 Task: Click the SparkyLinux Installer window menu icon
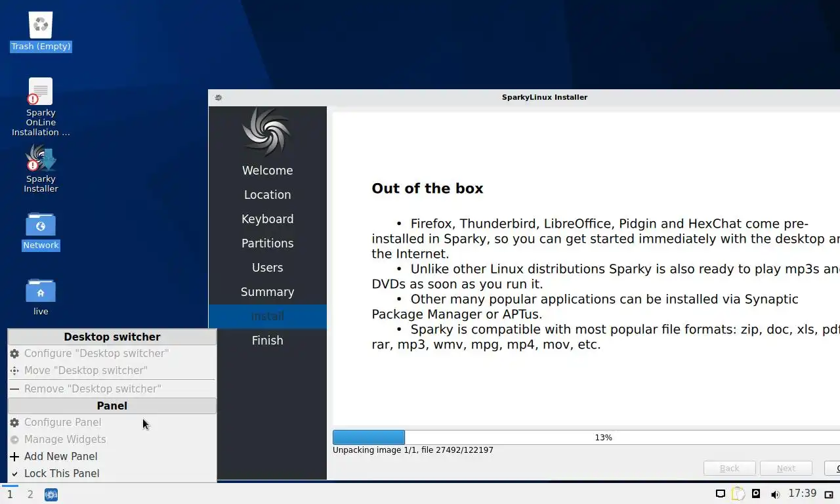tap(219, 97)
